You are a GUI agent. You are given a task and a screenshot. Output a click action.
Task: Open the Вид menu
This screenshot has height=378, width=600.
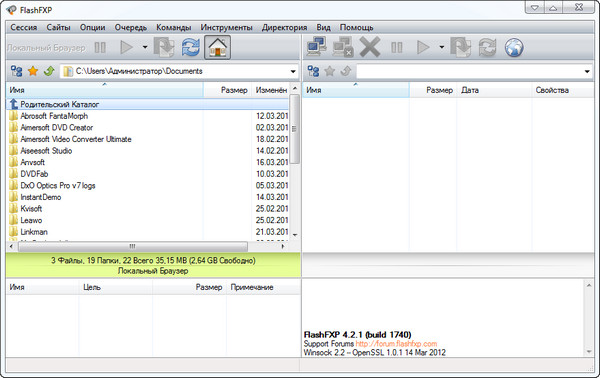pos(323,28)
